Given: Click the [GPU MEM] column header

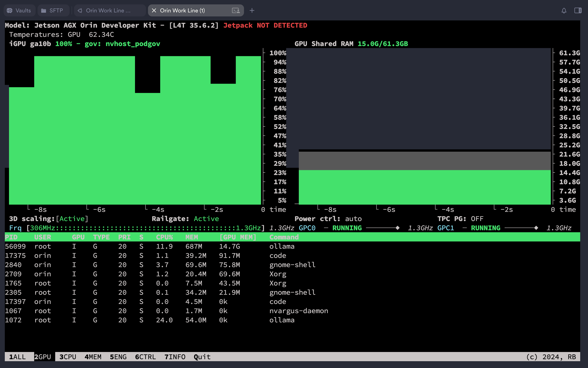Looking at the screenshot, I should 238,237.
